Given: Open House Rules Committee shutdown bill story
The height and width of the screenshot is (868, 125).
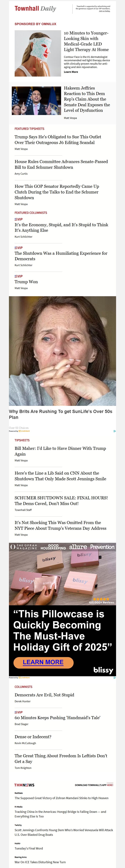Looking at the screenshot, I should pos(61,164).
